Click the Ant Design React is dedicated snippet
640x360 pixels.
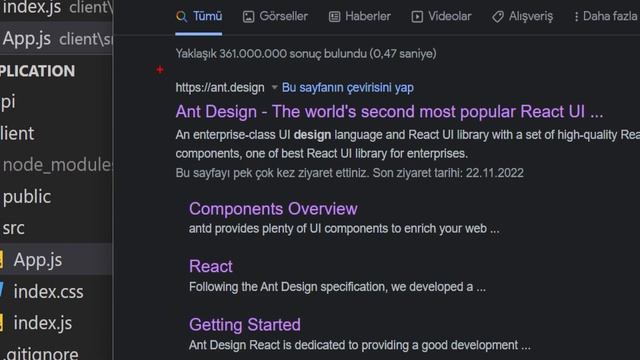pos(360,345)
